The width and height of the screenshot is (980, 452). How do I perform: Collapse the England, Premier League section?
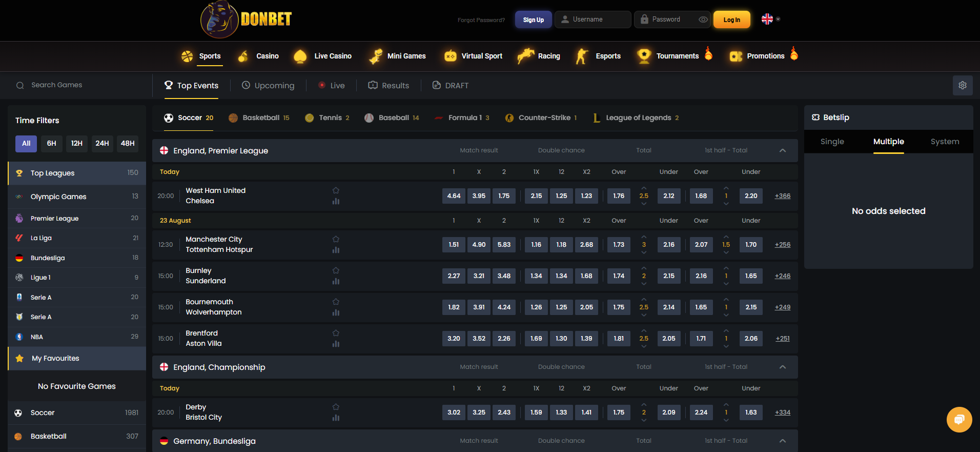pyautogui.click(x=782, y=151)
